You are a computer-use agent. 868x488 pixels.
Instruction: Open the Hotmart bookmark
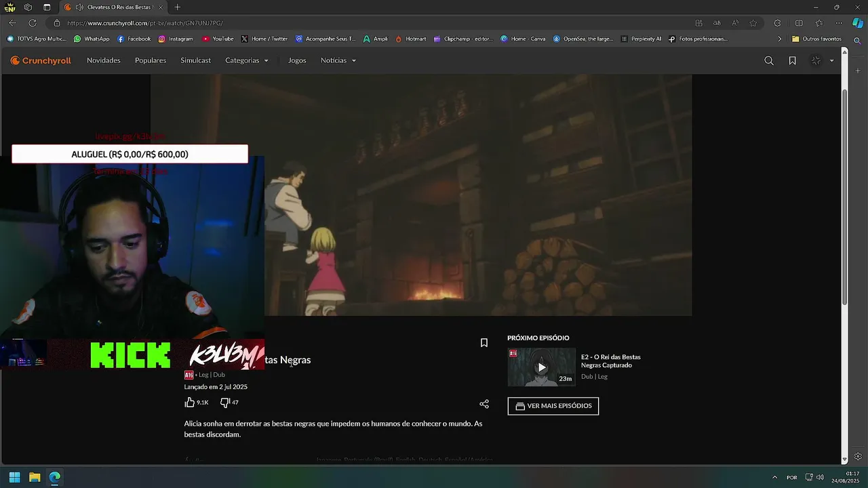point(411,39)
